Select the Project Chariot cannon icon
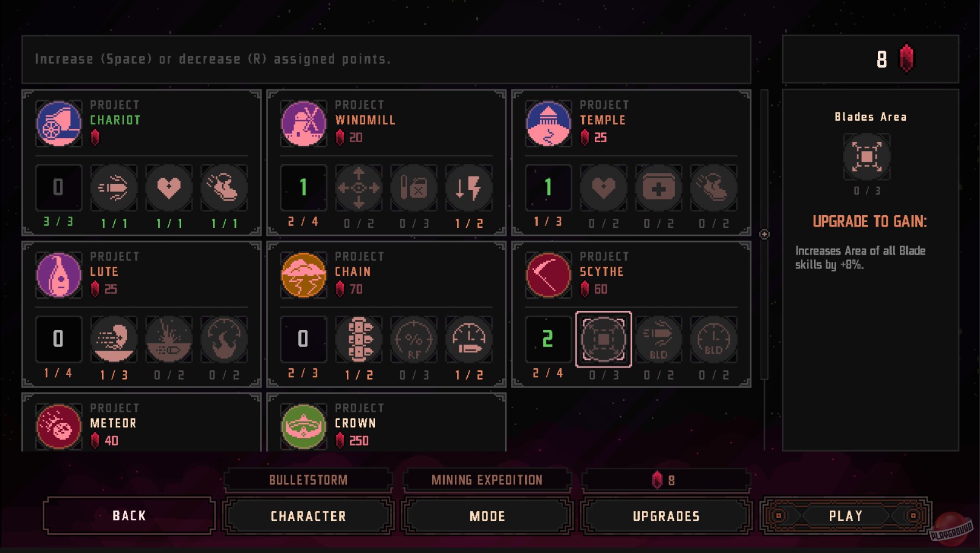 (x=59, y=124)
